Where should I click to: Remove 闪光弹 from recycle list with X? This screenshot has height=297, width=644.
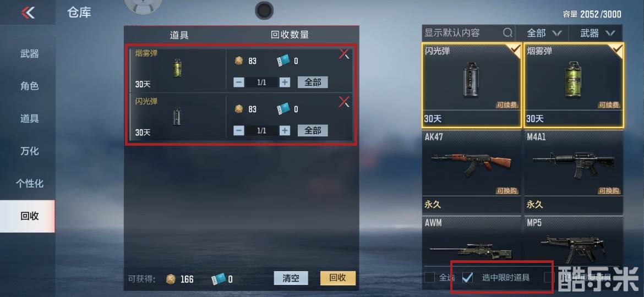pyautogui.click(x=344, y=102)
